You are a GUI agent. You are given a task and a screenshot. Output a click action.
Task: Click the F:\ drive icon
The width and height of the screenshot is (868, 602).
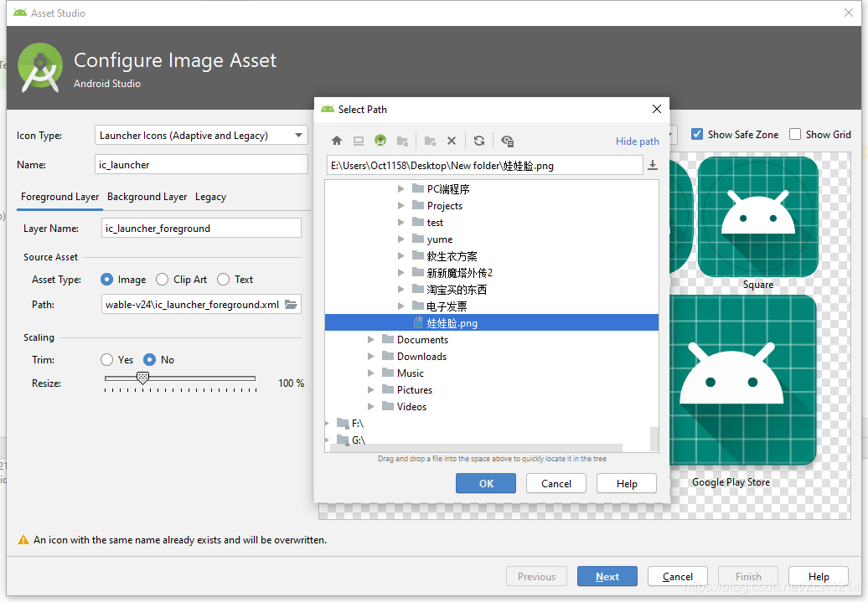343,424
